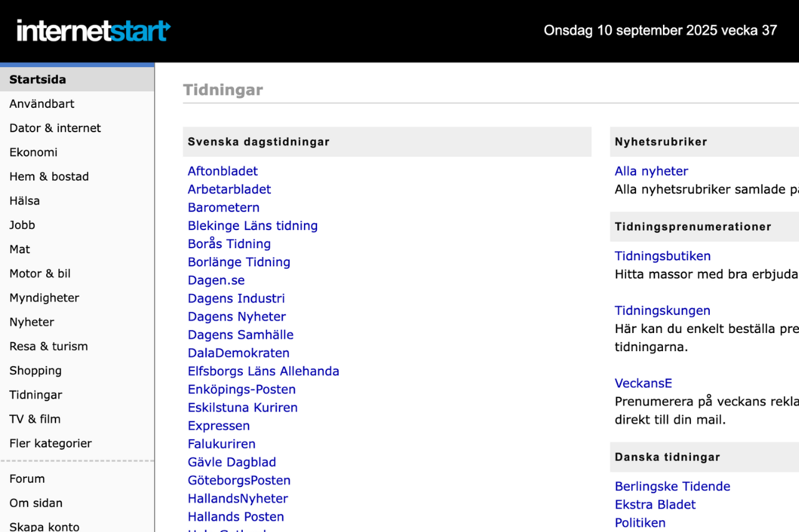
Task: Go to Ekonomi in the sidebar
Action: click(x=33, y=152)
